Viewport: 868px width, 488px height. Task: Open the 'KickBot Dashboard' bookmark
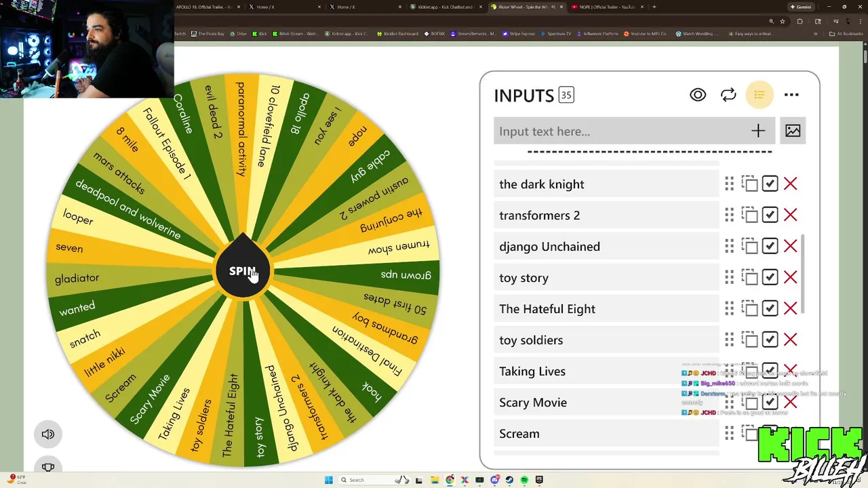point(397,33)
